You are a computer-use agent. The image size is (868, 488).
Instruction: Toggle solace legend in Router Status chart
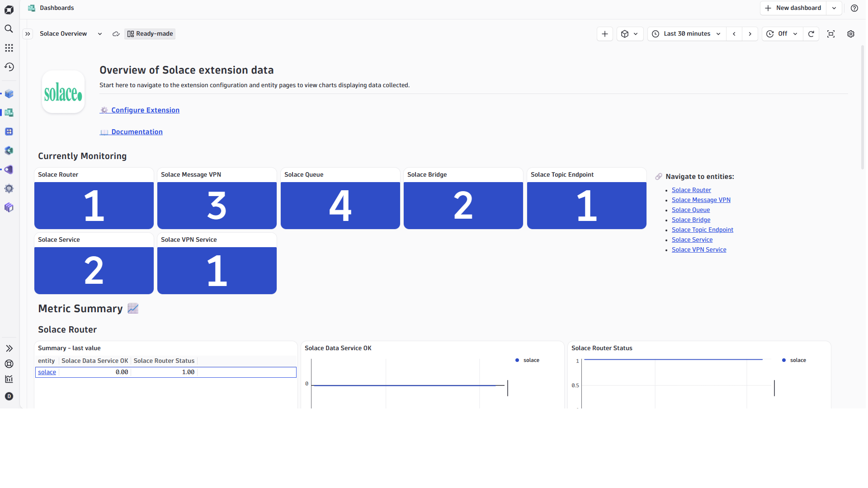(794, 361)
